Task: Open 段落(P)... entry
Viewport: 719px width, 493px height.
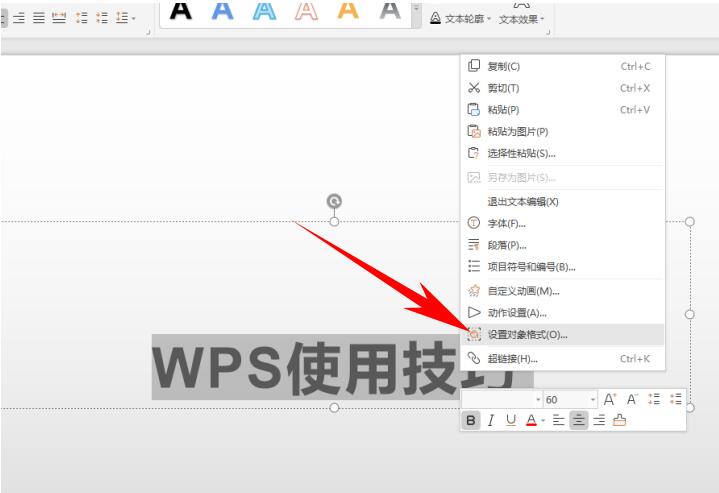Action: point(563,245)
